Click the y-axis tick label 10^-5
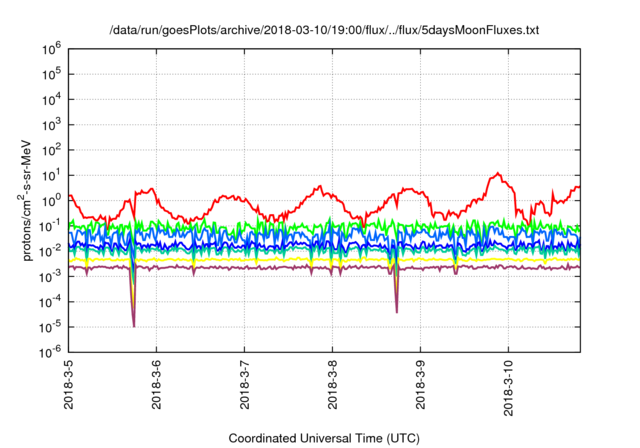The image size is (640, 448). (50, 328)
